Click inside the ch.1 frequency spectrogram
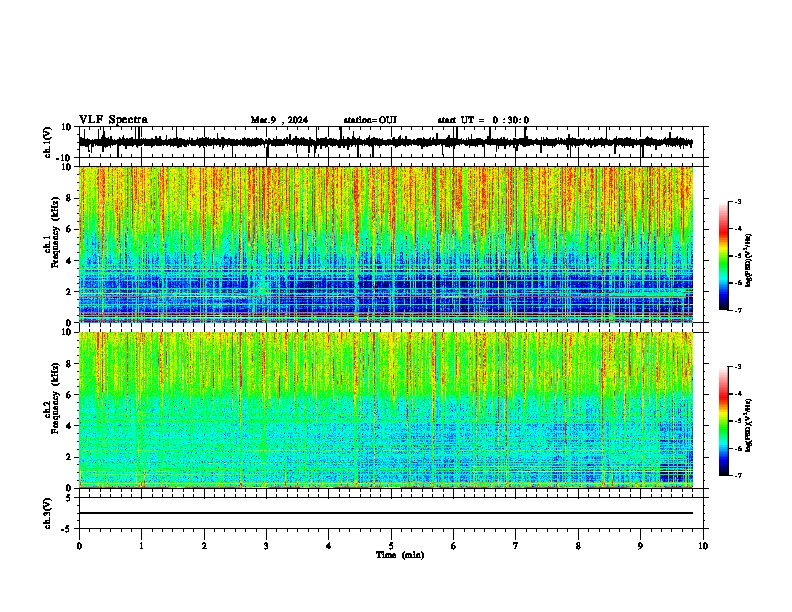 pos(386,244)
